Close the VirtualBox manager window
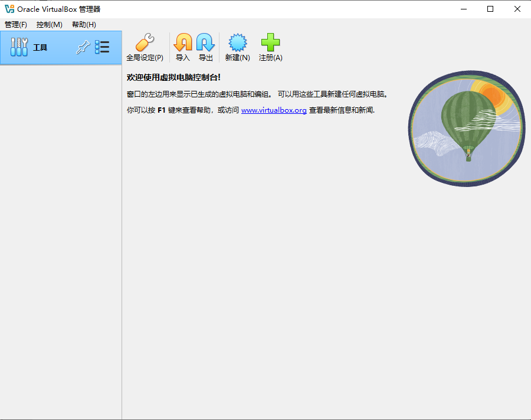The image size is (531, 420). [x=517, y=9]
